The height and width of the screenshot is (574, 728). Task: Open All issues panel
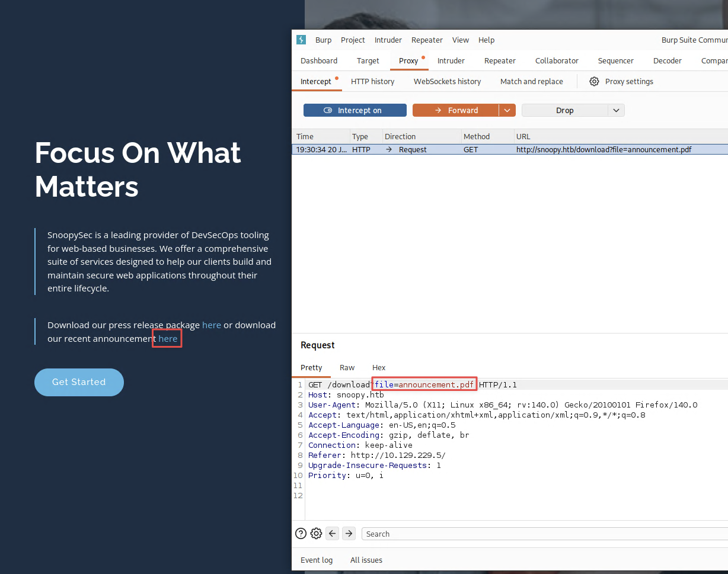click(366, 560)
